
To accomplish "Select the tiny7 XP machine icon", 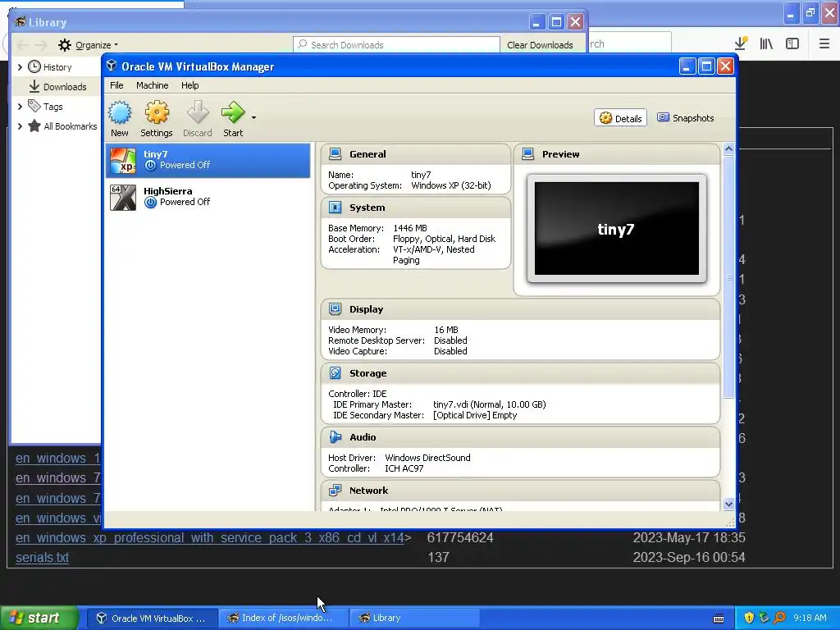I will click(123, 160).
